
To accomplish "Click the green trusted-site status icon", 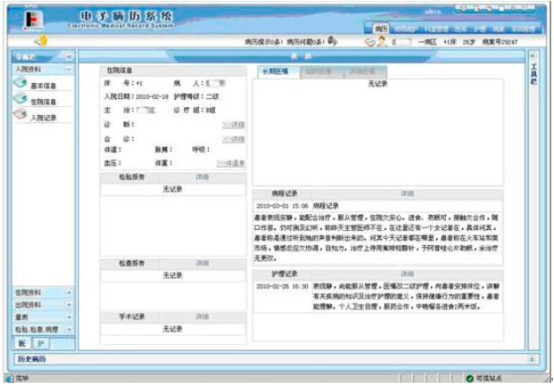I will [470, 378].
